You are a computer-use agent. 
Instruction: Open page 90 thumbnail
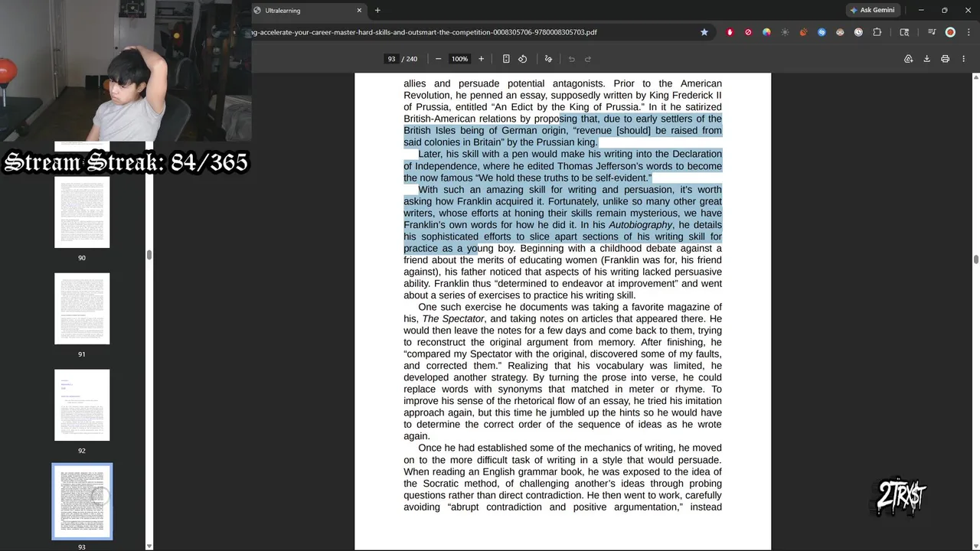(82, 212)
